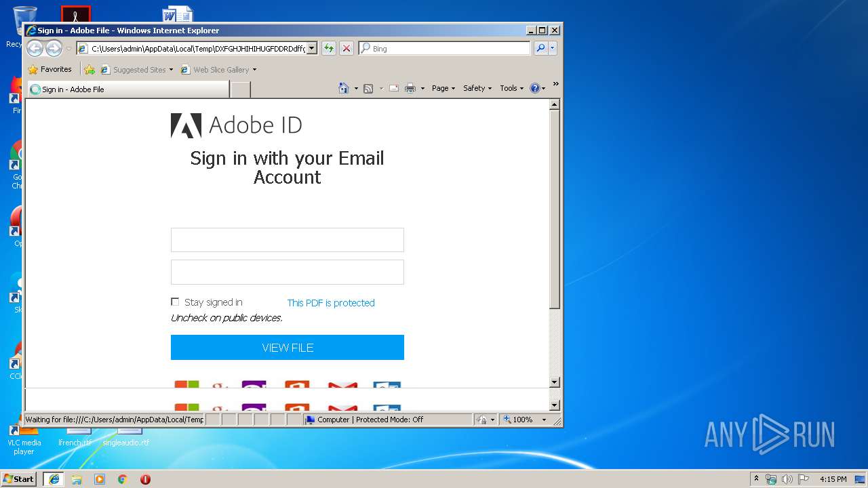Open the network tray icon

point(771,479)
